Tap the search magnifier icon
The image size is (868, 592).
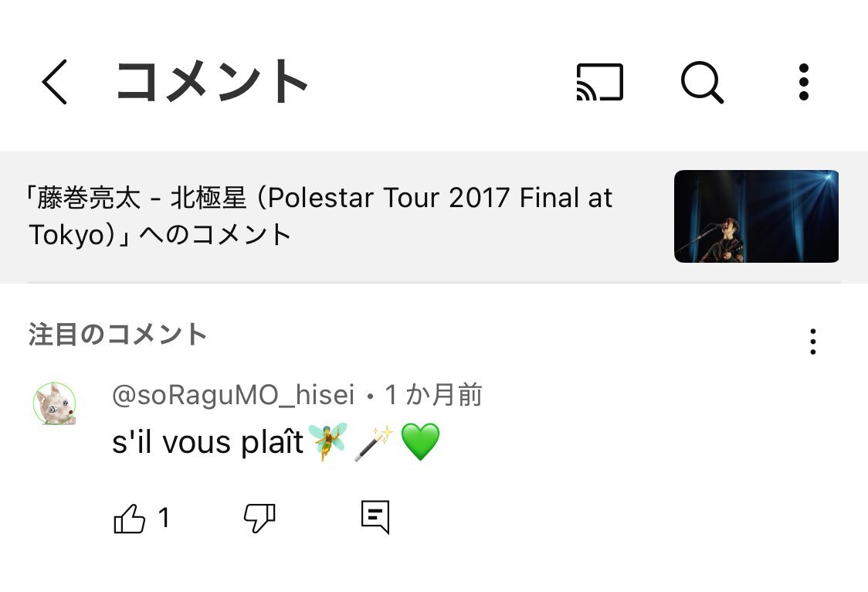701,82
